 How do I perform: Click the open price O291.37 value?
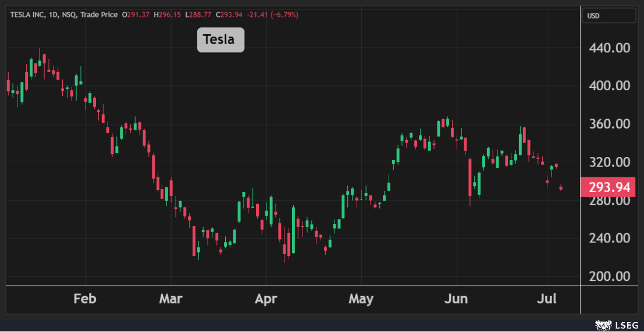click(x=136, y=15)
